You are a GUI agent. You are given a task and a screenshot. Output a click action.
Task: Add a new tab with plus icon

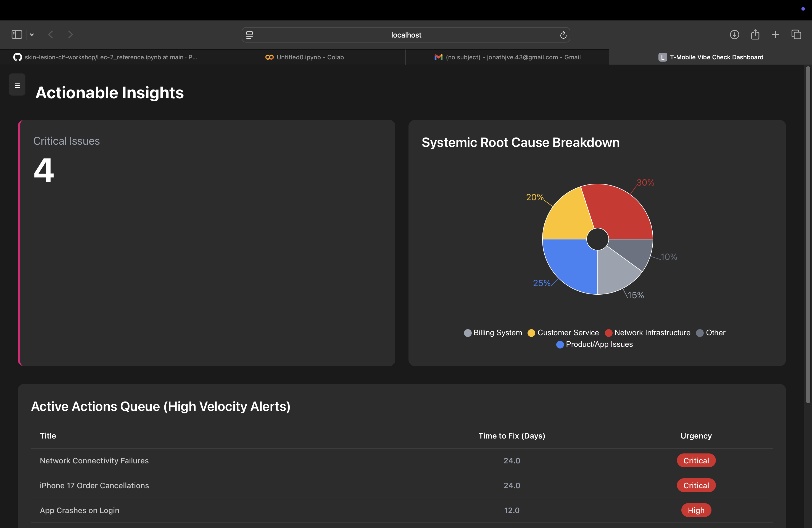(x=775, y=35)
